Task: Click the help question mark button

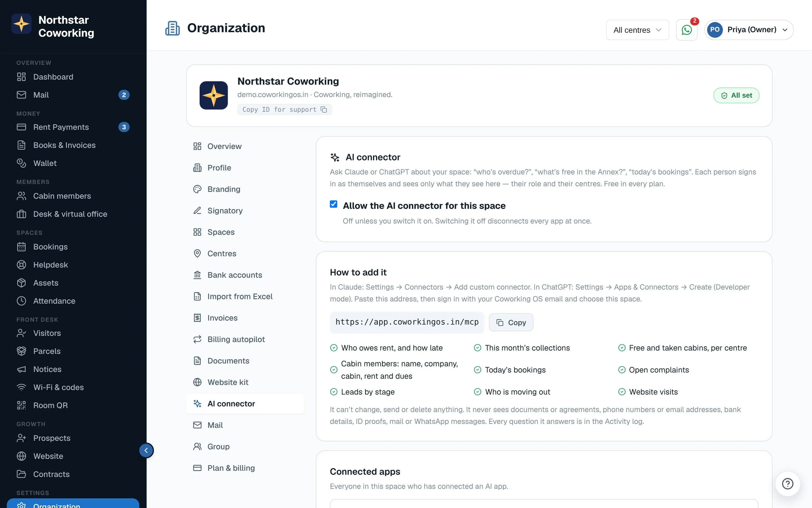Action: click(787, 484)
